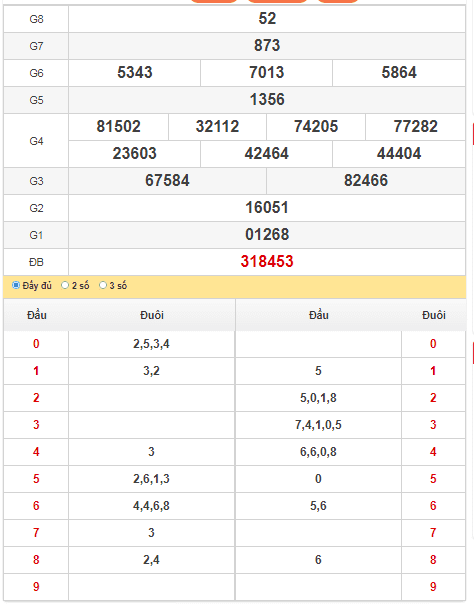This screenshot has width=474, height=604.
Task: Click the G8 prize number 52
Action: pos(267,18)
